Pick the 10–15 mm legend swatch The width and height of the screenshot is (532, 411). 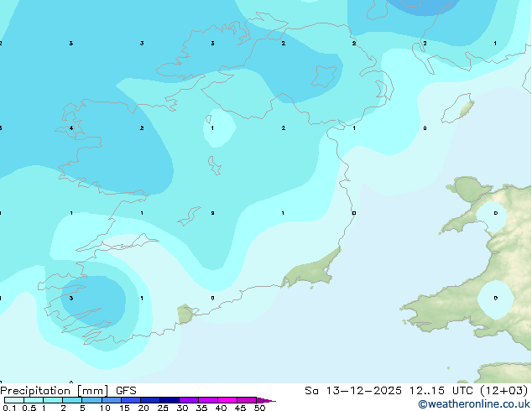coord(111,400)
